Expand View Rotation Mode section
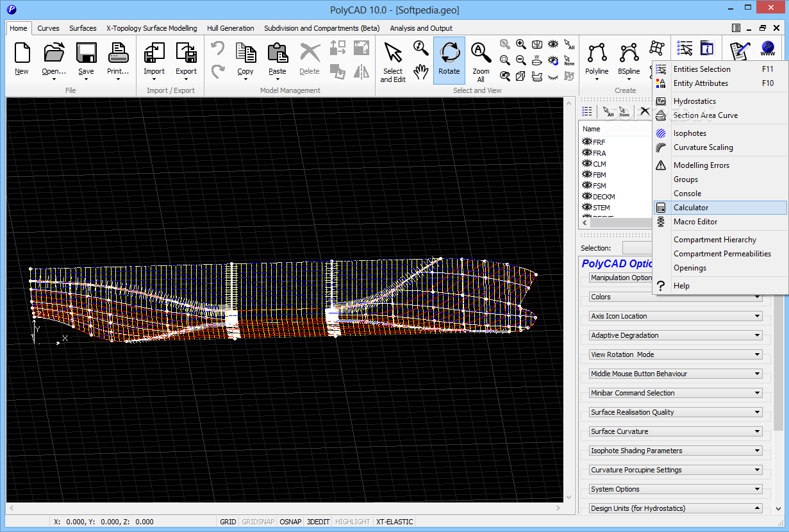The width and height of the screenshot is (789, 532). click(x=676, y=354)
